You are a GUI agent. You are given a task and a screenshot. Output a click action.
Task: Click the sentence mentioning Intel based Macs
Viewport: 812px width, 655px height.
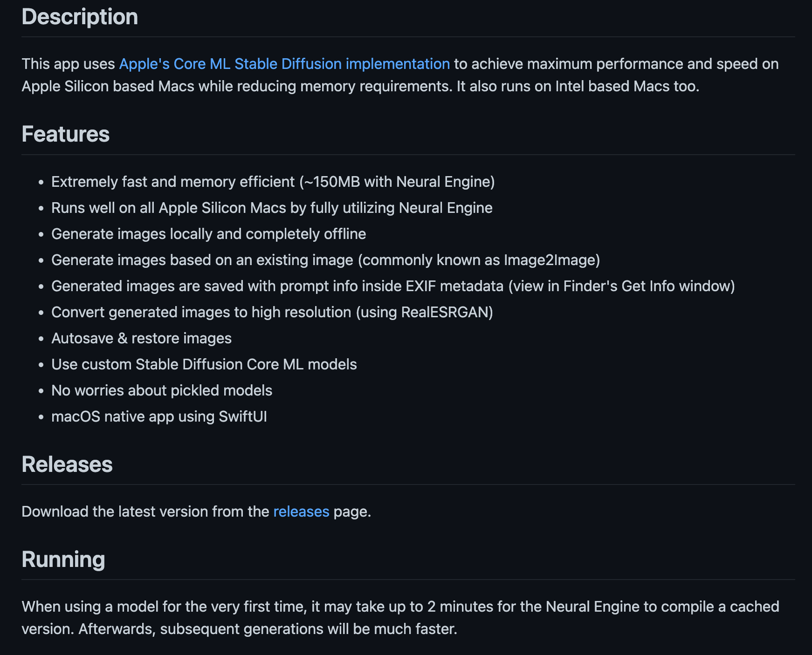click(x=578, y=87)
